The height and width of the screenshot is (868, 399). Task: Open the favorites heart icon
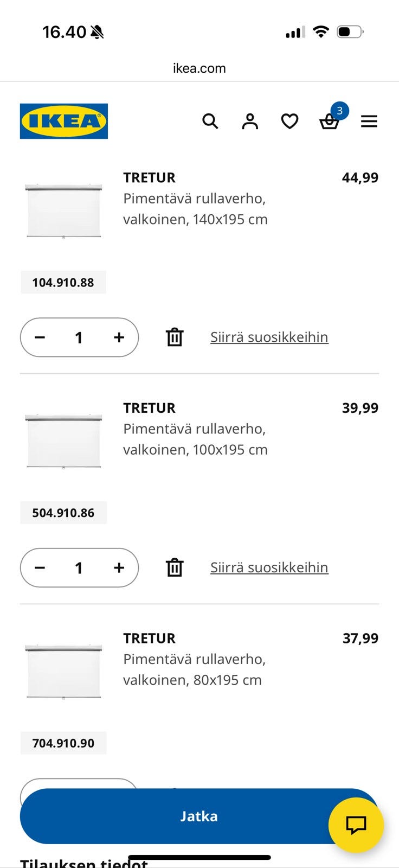289,121
